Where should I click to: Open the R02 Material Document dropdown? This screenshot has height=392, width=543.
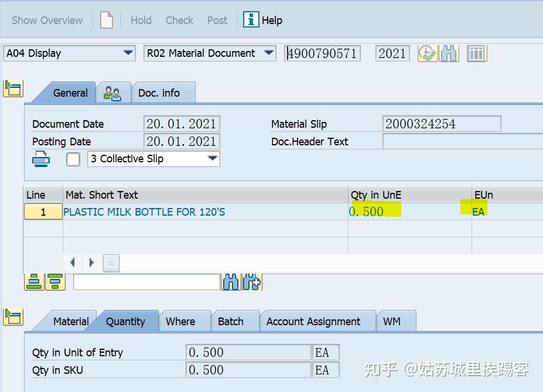tap(269, 53)
